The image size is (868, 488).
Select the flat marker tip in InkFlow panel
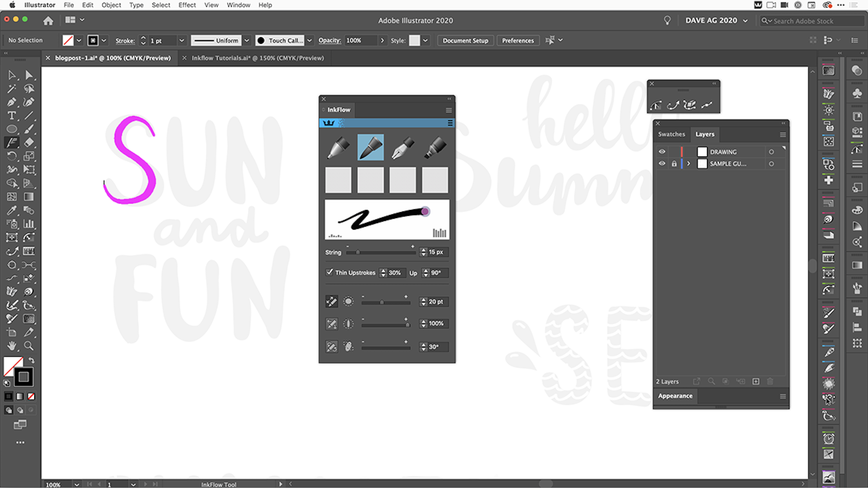tap(435, 146)
